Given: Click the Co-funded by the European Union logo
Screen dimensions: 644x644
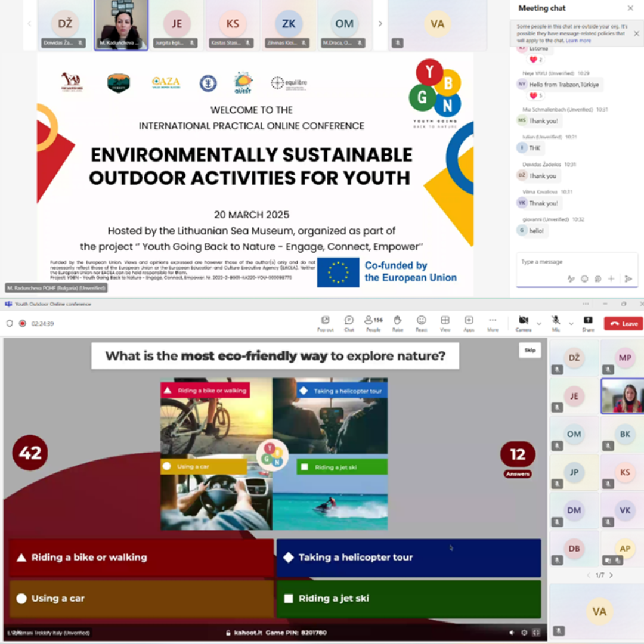Looking at the screenshot, I should coord(387,272).
